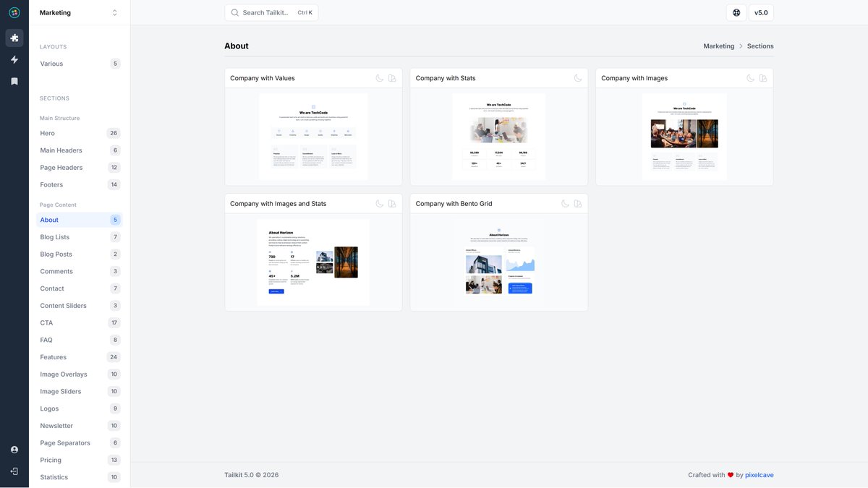Image resolution: width=868 pixels, height=488 pixels.
Task: Follow the pixelcave link in footer
Action: (759, 475)
